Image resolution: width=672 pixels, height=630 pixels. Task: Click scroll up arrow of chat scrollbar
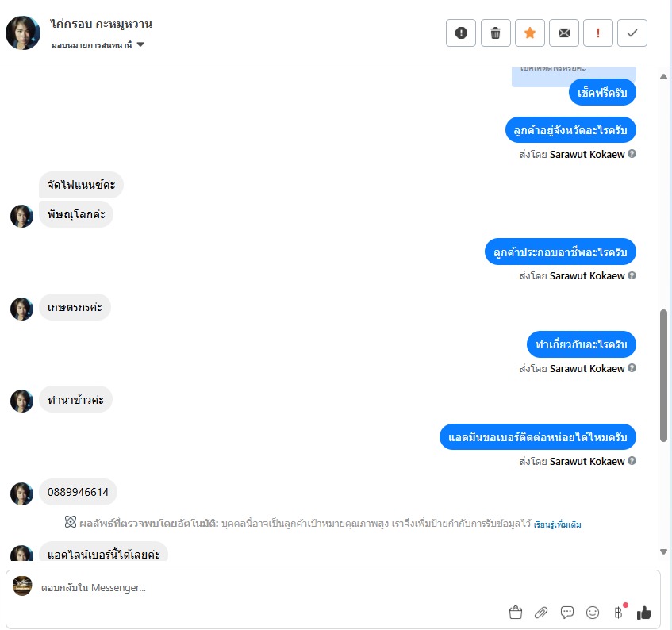pyautogui.click(x=663, y=77)
